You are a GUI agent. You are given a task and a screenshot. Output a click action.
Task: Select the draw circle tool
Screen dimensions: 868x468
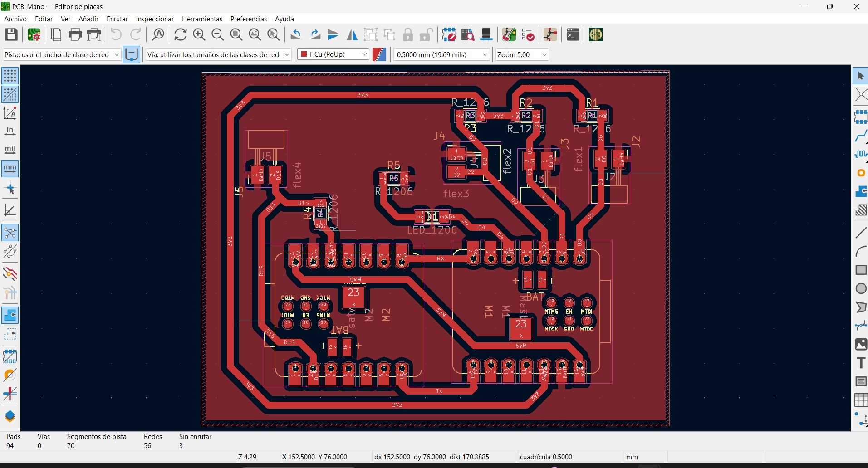(861, 288)
